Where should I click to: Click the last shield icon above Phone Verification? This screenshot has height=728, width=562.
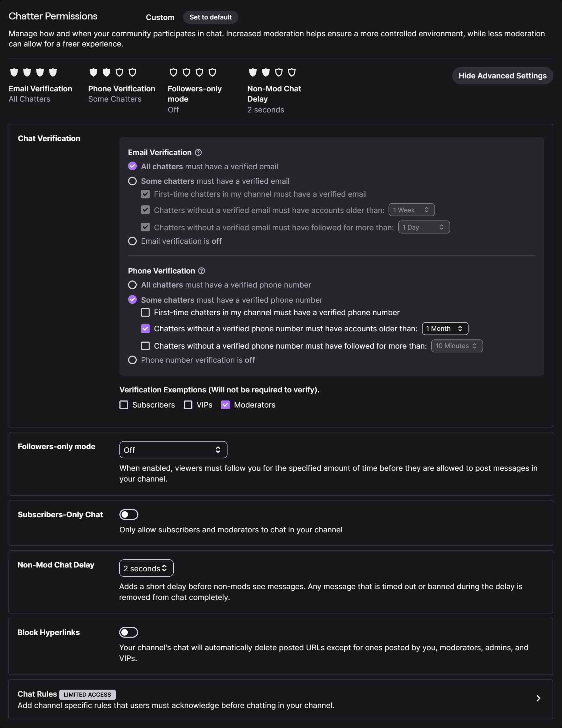132,72
